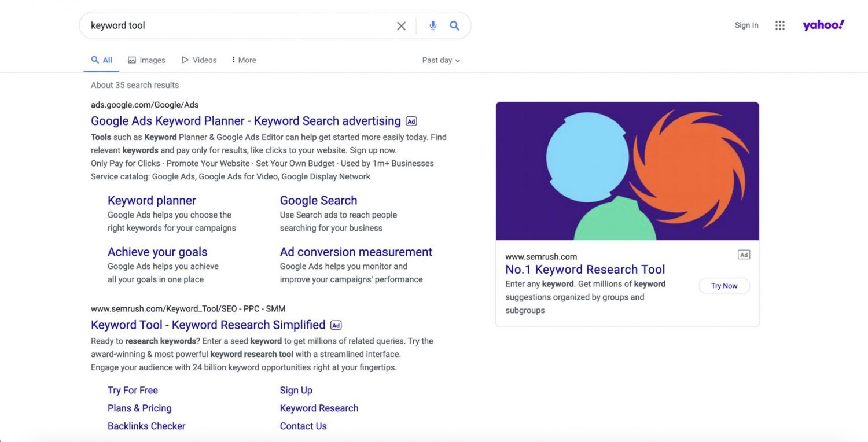Open the Keyword Research sitelink
Screen dimensions: 868x442
(319, 408)
